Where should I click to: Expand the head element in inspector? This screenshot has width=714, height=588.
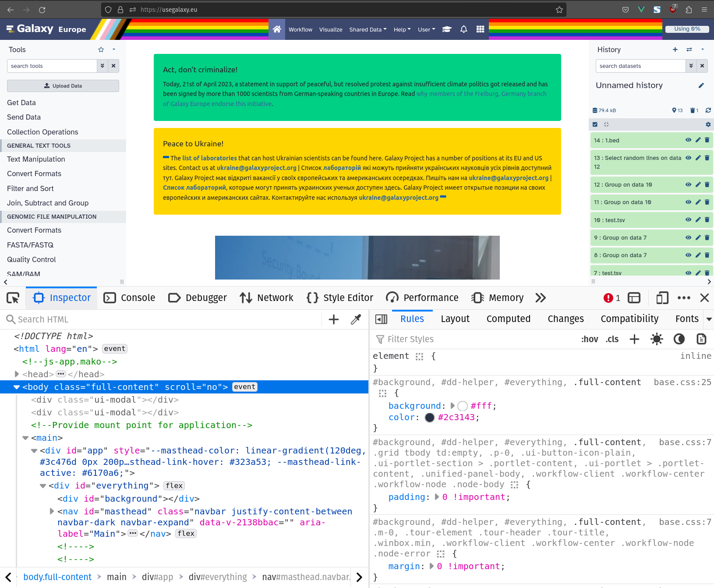[17, 374]
